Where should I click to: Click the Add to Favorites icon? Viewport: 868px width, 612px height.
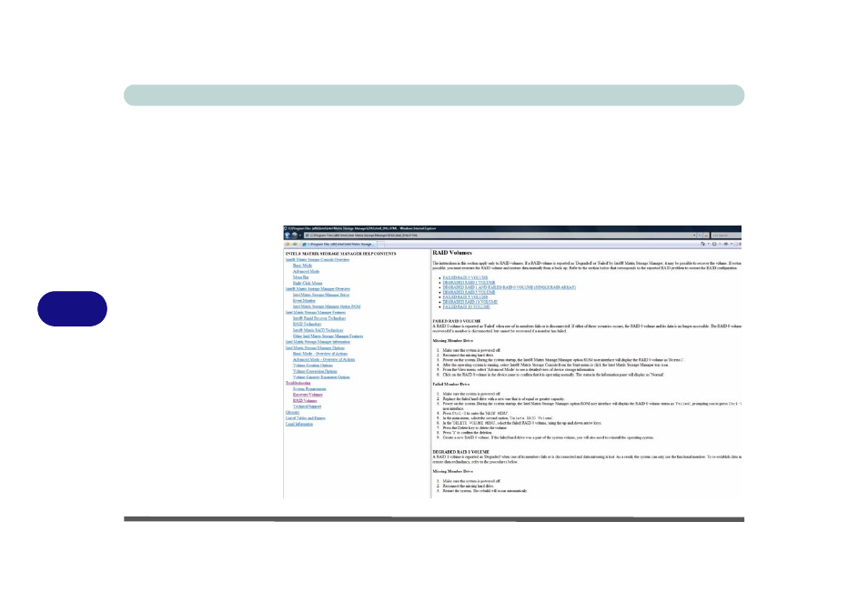point(295,244)
